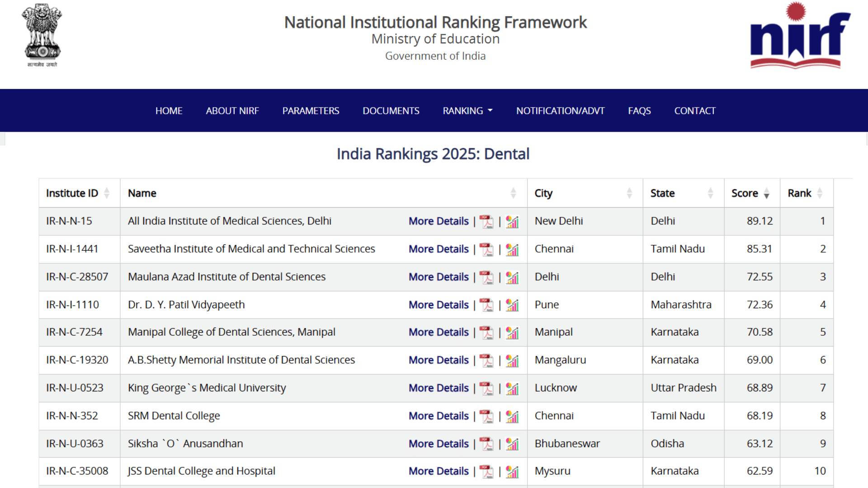
Task: Click the sort arrows beside Name header
Action: pyautogui.click(x=513, y=193)
